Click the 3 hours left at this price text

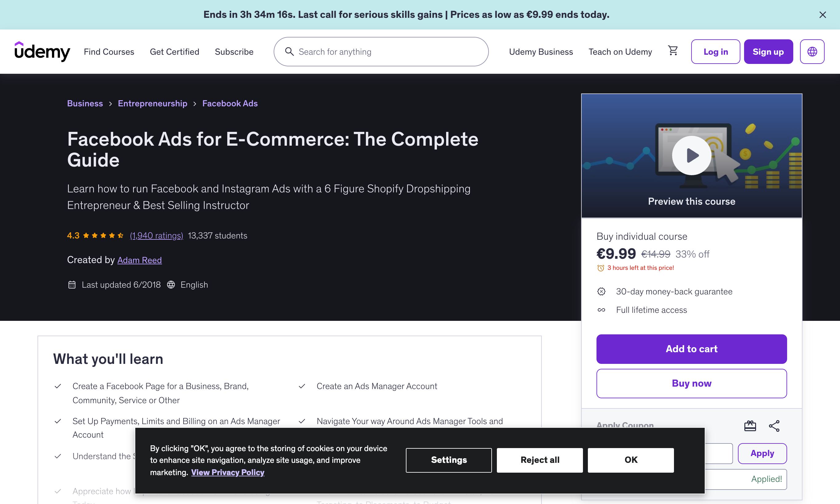[x=640, y=268]
